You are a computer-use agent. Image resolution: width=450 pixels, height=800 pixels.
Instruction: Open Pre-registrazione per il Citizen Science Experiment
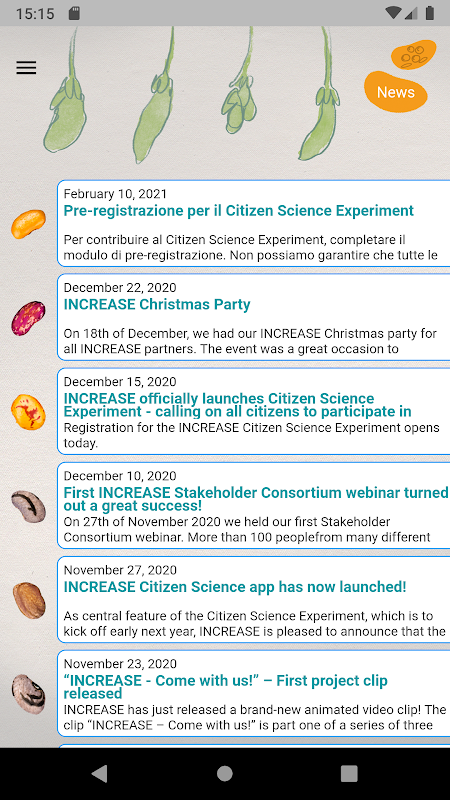[238, 211]
